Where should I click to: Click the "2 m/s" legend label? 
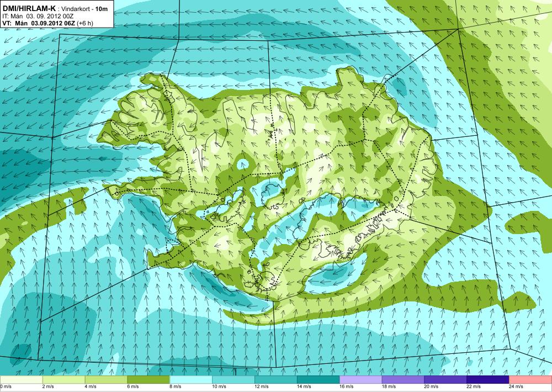pyautogui.click(x=48, y=386)
